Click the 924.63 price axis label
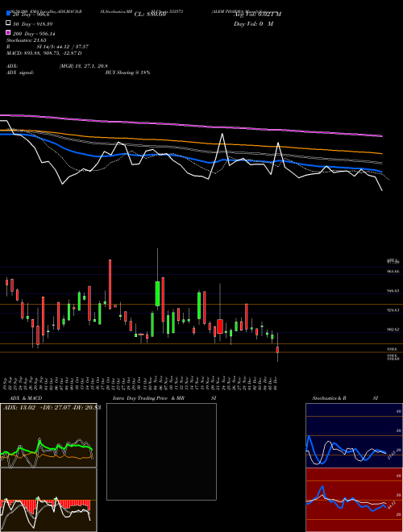Viewport: 403px width, 532px height. point(393,310)
